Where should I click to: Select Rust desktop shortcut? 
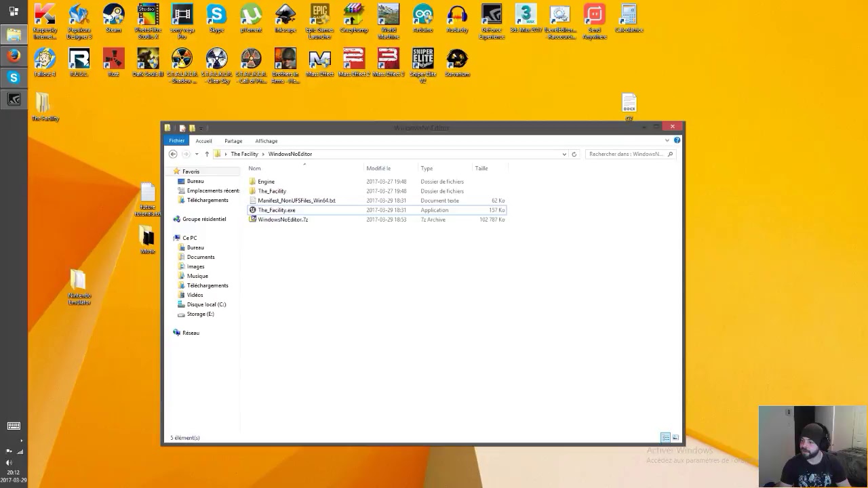(x=113, y=62)
